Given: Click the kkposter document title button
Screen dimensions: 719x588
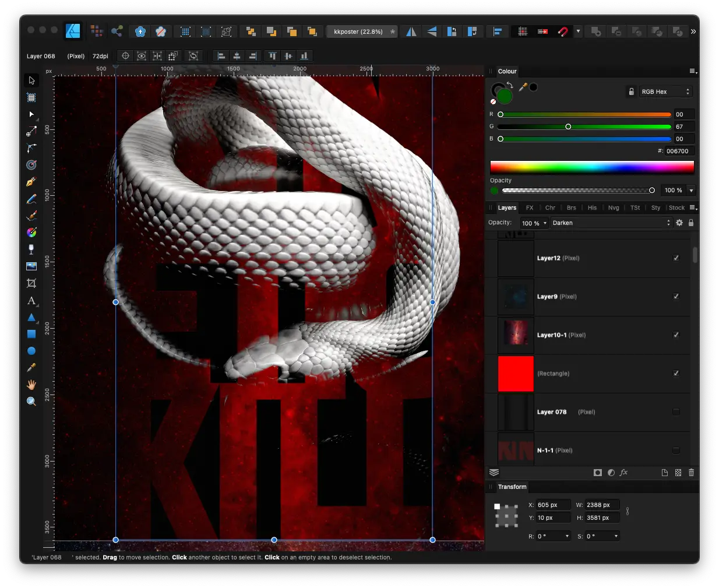Looking at the screenshot, I should 358,31.
